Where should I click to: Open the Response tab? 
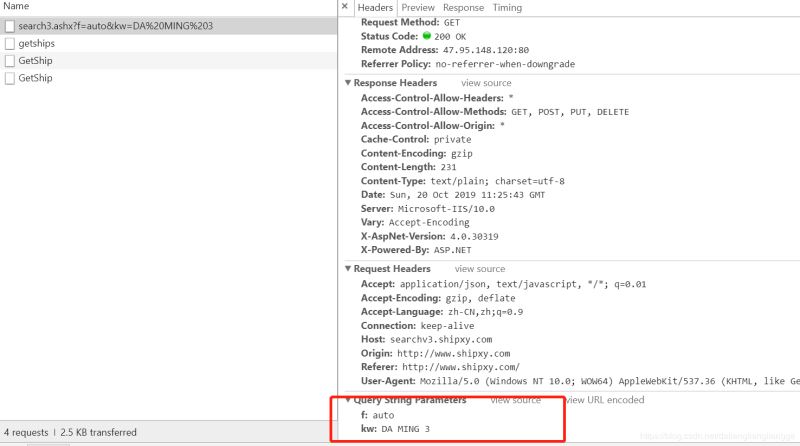[x=463, y=8]
